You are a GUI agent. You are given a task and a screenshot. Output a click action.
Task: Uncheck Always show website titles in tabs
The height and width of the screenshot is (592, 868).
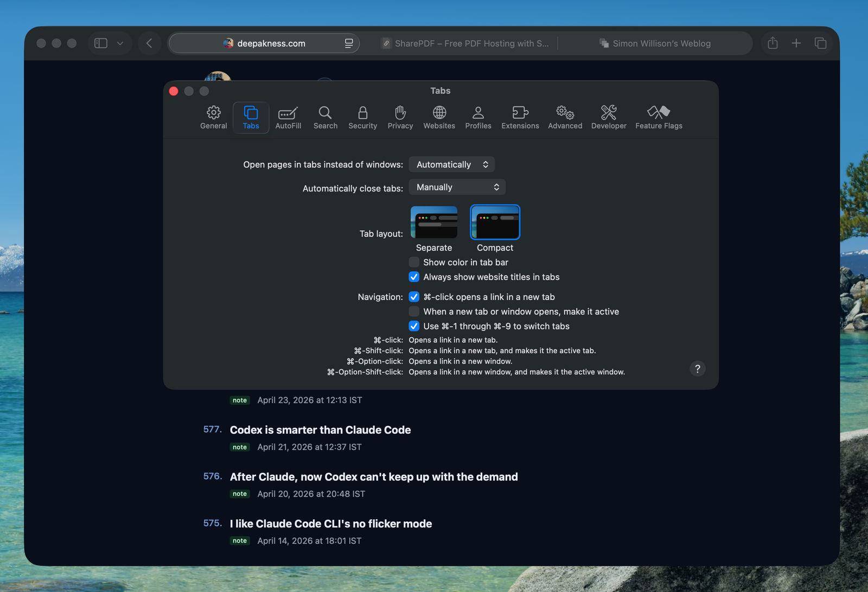414,277
